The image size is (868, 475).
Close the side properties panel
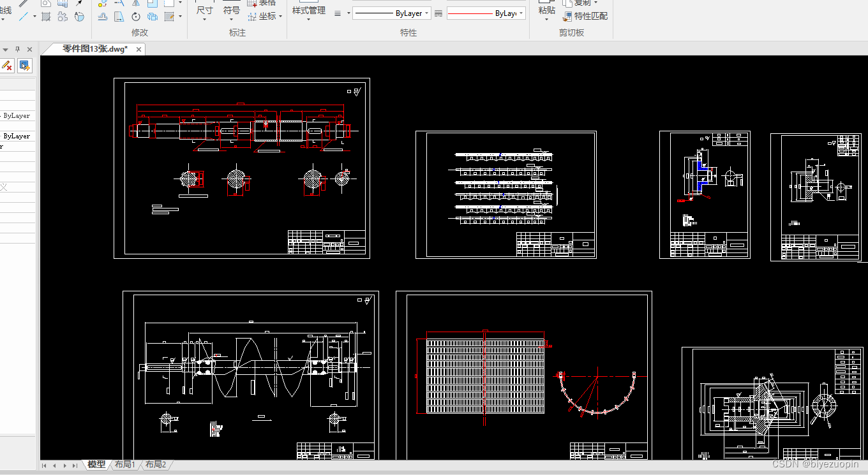coord(29,49)
